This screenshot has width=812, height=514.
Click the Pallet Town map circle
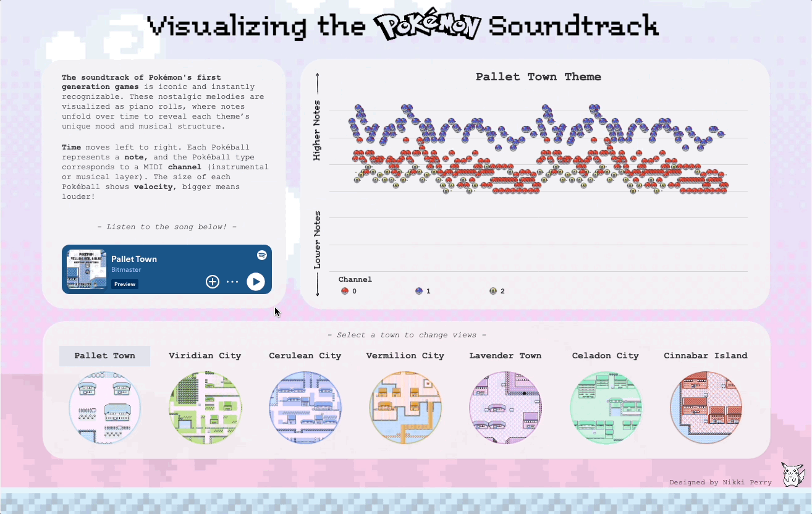click(105, 407)
